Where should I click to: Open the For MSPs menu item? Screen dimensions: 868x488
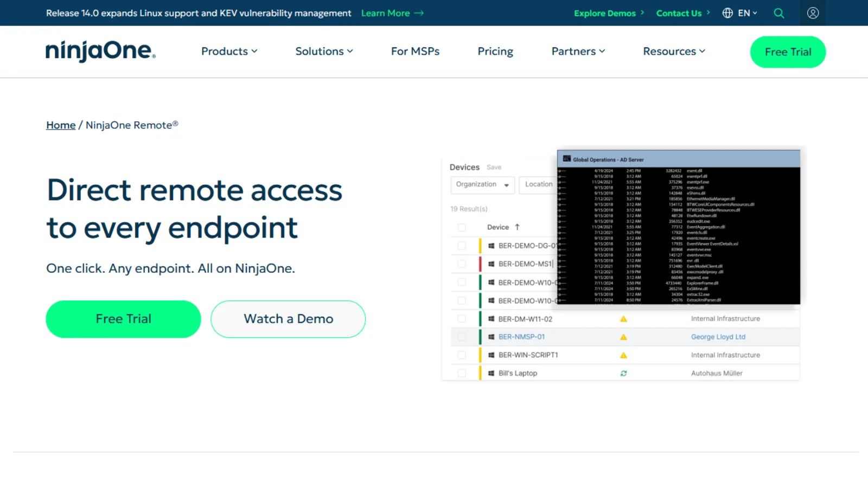[x=415, y=51]
